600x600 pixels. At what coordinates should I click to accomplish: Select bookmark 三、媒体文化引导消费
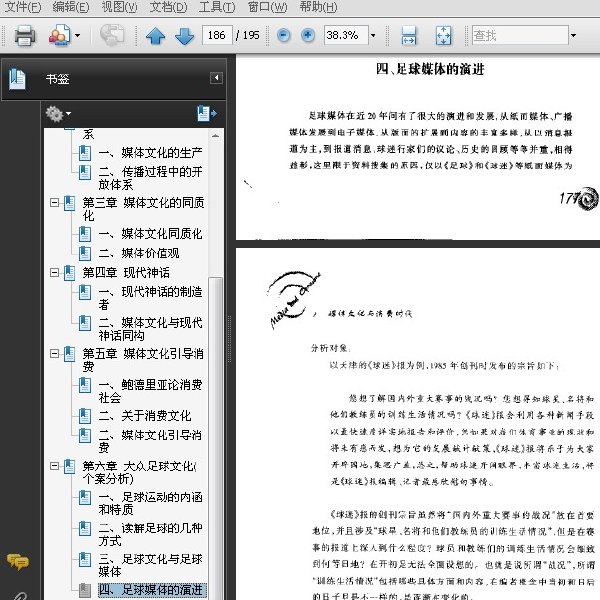coord(150,441)
